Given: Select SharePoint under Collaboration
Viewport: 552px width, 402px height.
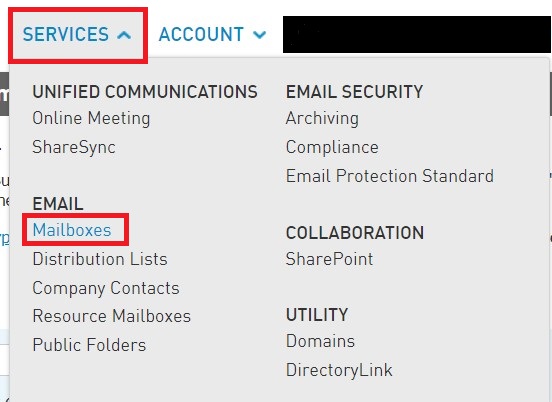Looking at the screenshot, I should (330, 259).
